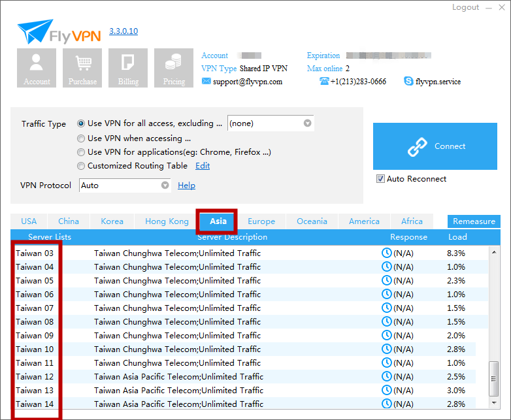Click the server list scroll up arrow
511x420 pixels.
tap(494, 252)
